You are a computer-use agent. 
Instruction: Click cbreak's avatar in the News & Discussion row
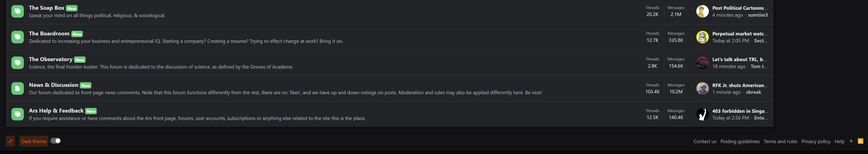coord(702,89)
